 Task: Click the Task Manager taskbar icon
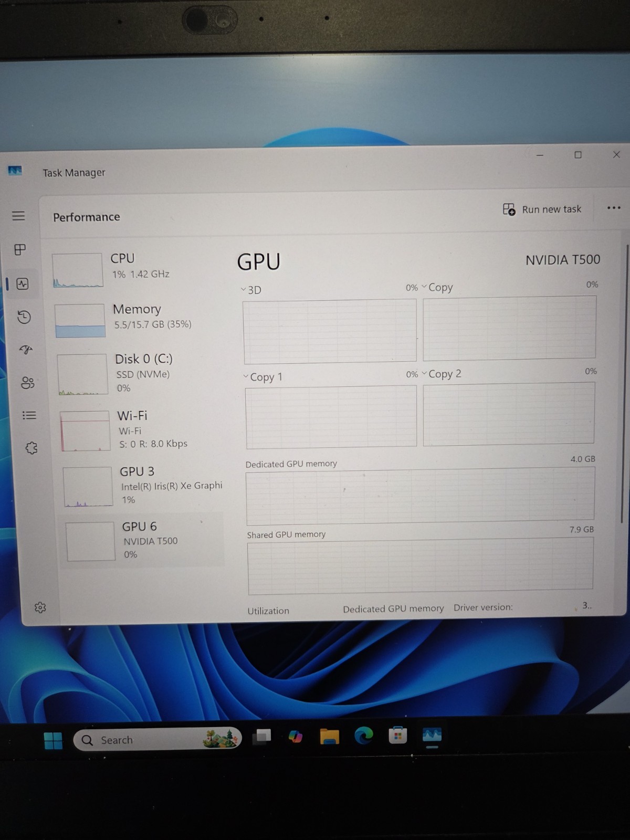(x=432, y=735)
